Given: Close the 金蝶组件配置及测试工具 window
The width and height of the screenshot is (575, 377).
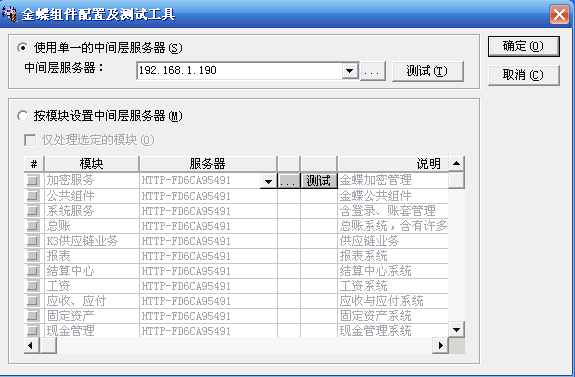Looking at the screenshot, I should tap(560, 15).
